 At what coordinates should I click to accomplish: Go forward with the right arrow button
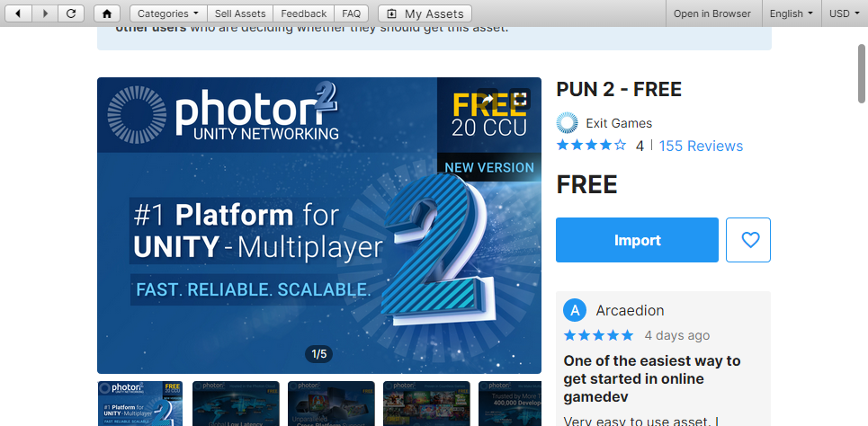click(x=45, y=13)
